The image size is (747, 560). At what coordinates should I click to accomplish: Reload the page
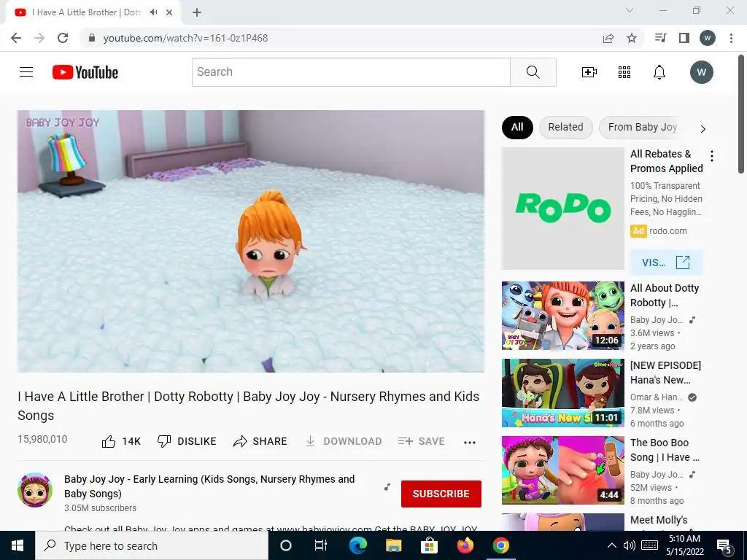point(63,38)
